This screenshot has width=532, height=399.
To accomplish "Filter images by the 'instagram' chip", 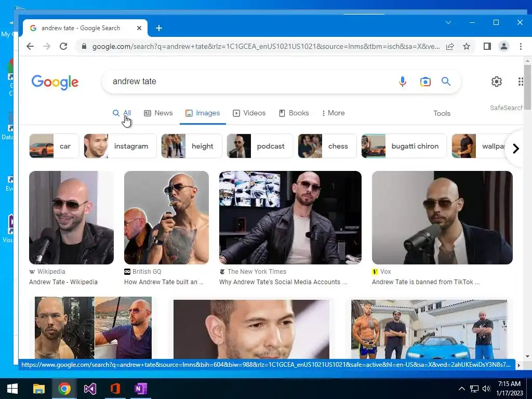I will tap(120, 146).
